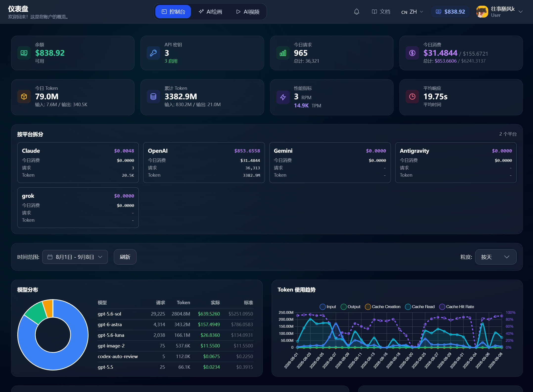
Task: Click the OpenAI platform card
Action: (x=204, y=163)
